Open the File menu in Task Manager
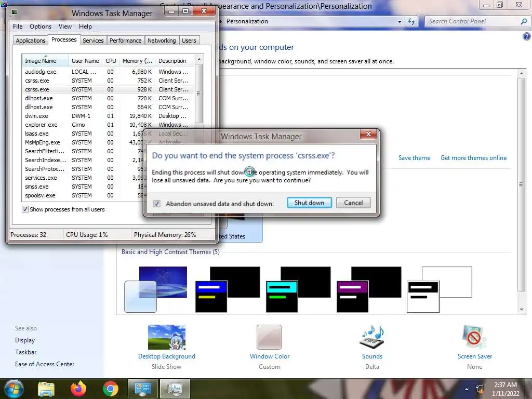532x399 pixels. coord(18,26)
